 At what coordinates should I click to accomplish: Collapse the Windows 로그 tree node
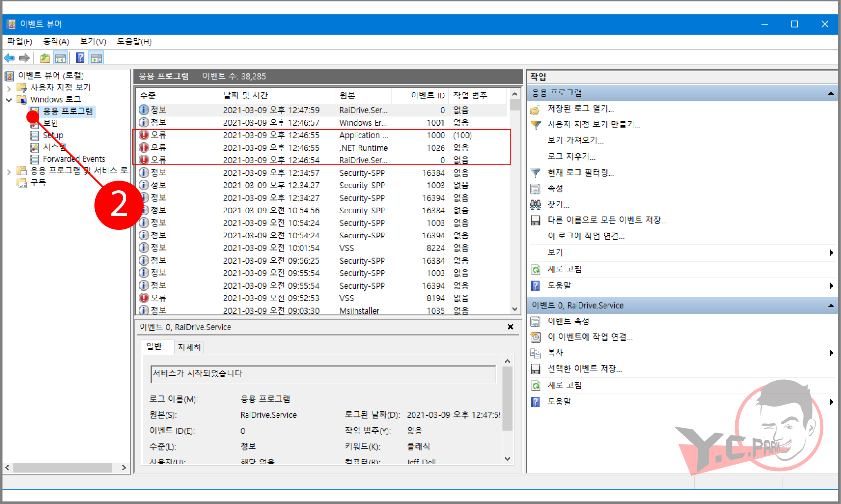coord(9,100)
